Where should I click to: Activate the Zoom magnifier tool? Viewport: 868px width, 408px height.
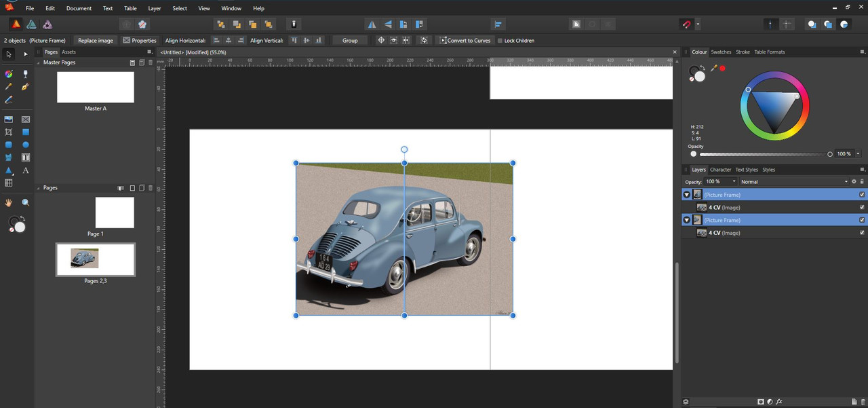coord(26,203)
